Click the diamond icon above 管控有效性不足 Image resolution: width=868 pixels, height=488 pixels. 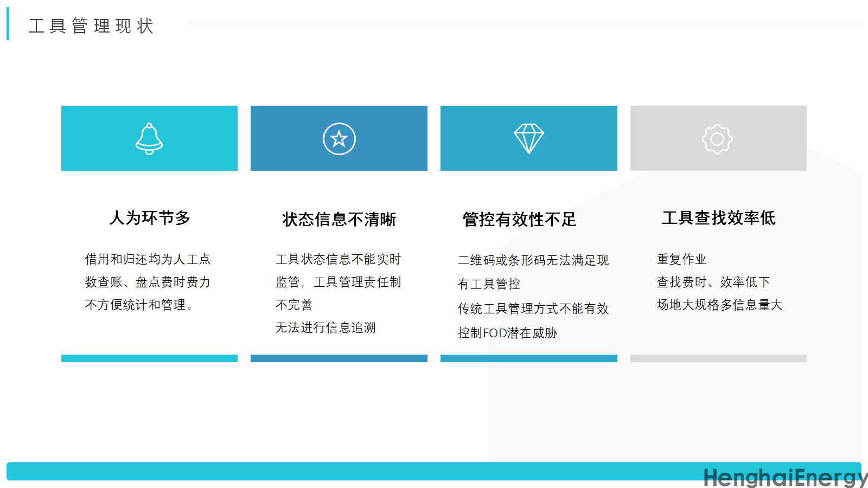click(x=529, y=138)
